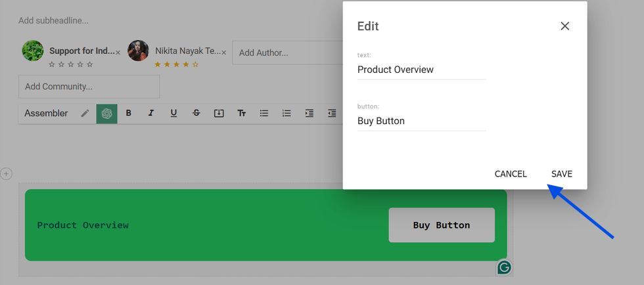Click the Nikita Nayak avatar
This screenshot has height=285, width=644.
[138, 51]
